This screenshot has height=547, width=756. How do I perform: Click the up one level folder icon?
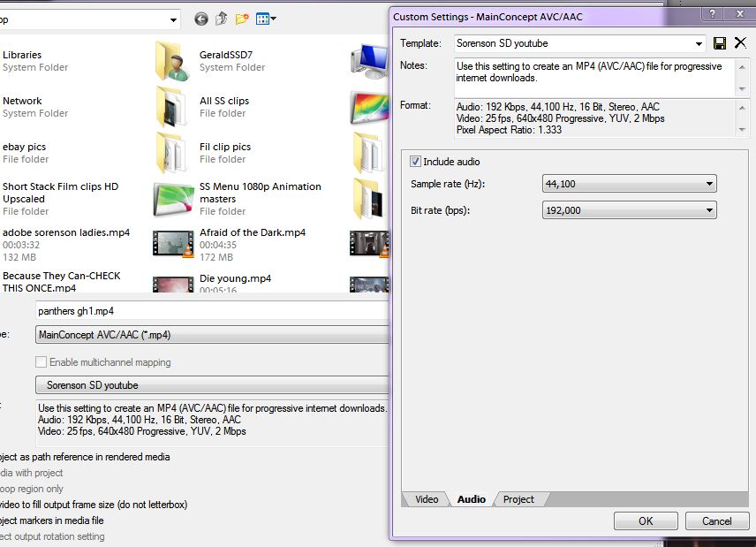pyautogui.click(x=222, y=19)
